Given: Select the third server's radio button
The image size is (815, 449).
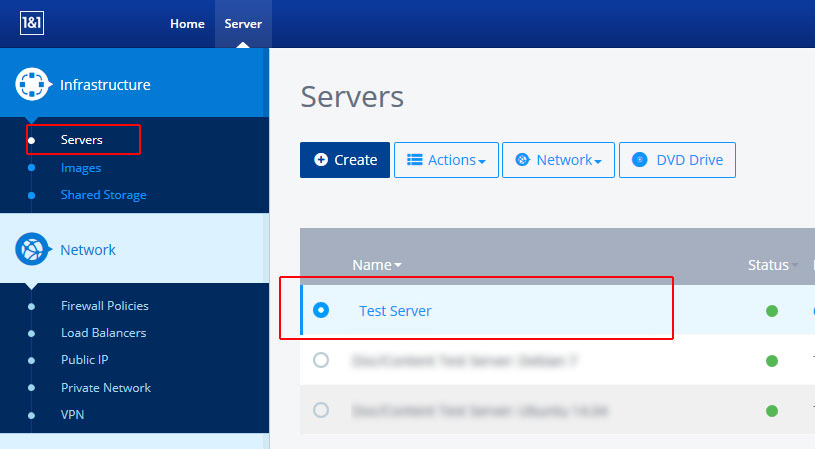Looking at the screenshot, I should pyautogui.click(x=321, y=410).
